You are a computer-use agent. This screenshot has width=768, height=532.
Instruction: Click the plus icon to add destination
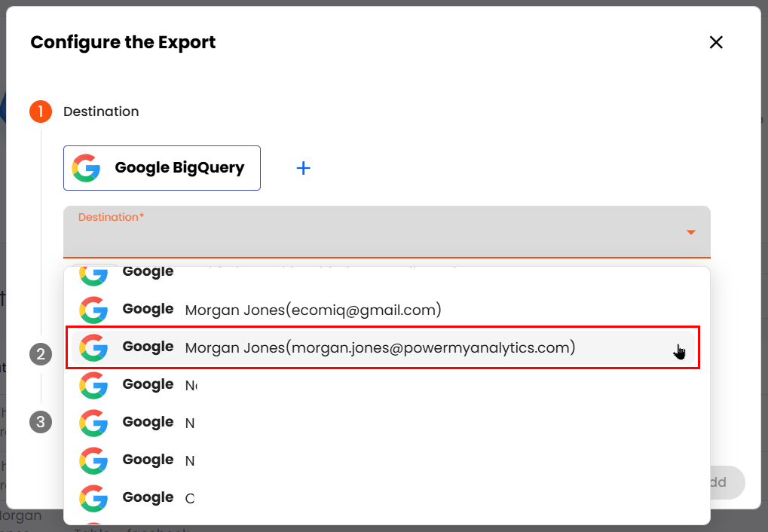303,168
